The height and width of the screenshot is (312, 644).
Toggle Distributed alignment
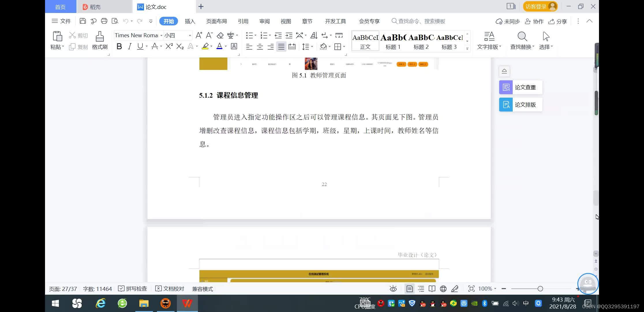[x=292, y=47]
